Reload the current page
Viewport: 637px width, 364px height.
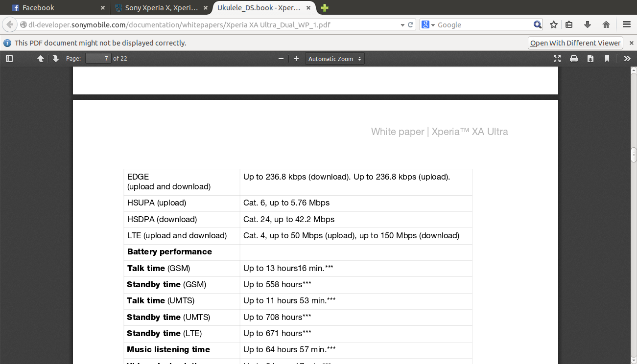(x=411, y=25)
